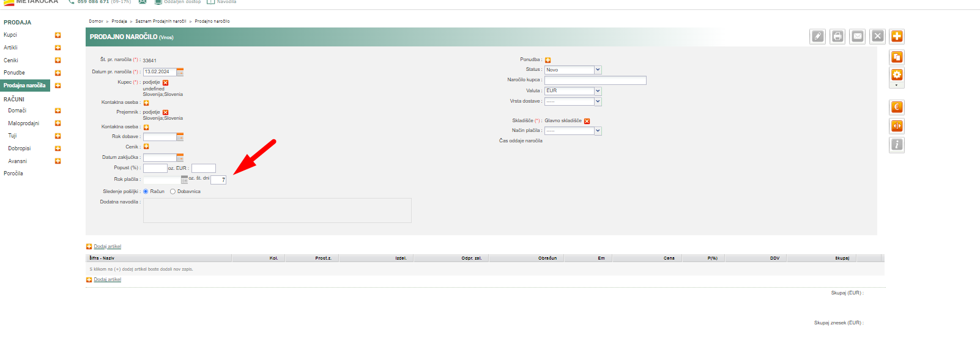Image resolution: width=980 pixels, height=347 pixels.
Task: Add a Cenik with plus icon
Action: click(146, 147)
